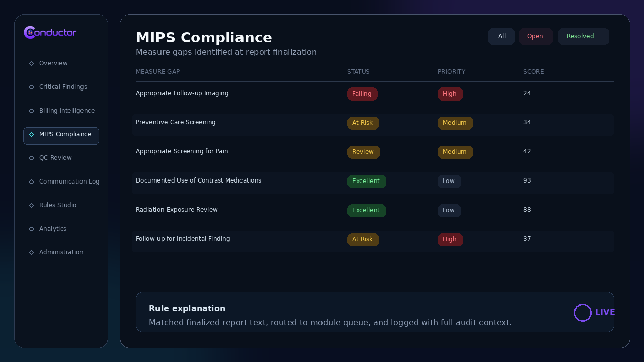Click the circle icon beside Analytics
This screenshot has width=644, height=362.
click(x=31, y=229)
